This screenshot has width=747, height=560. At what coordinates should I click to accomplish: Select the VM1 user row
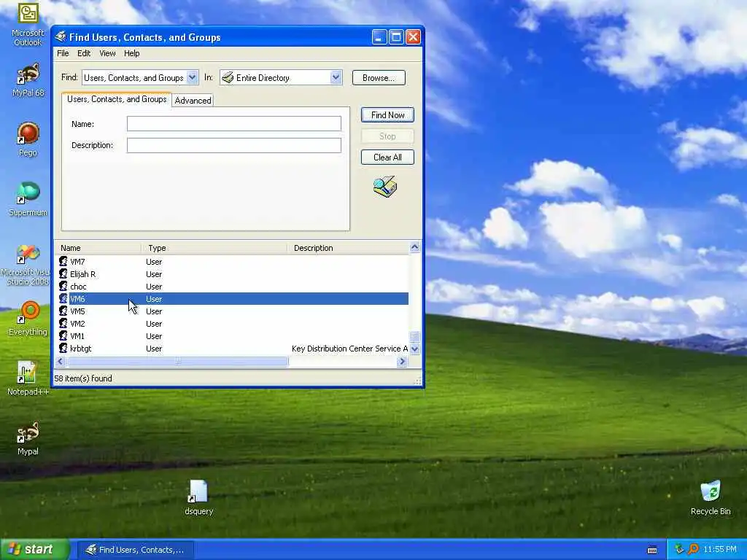(232, 335)
